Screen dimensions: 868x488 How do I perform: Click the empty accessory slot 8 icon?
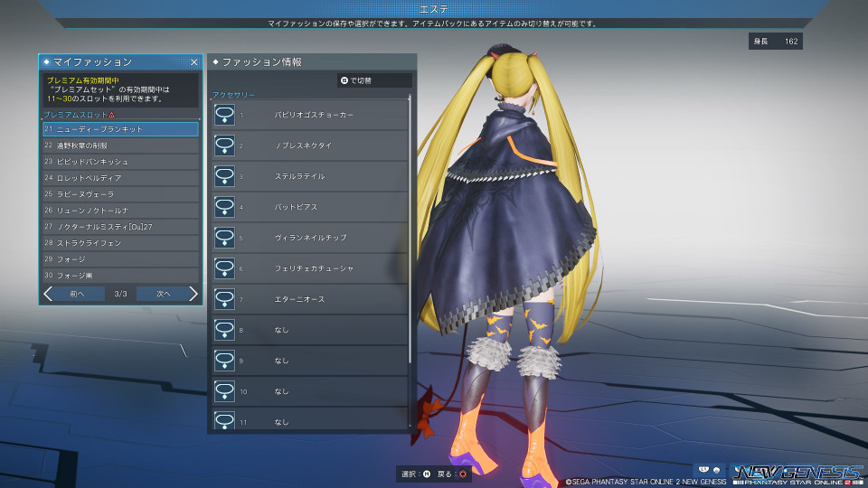(224, 330)
